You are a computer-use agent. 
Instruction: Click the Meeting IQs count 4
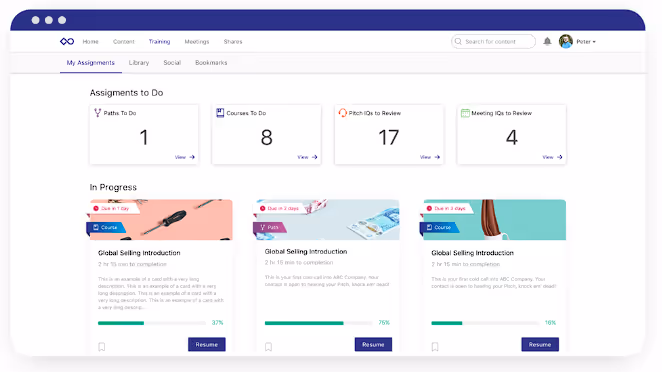pyautogui.click(x=512, y=138)
